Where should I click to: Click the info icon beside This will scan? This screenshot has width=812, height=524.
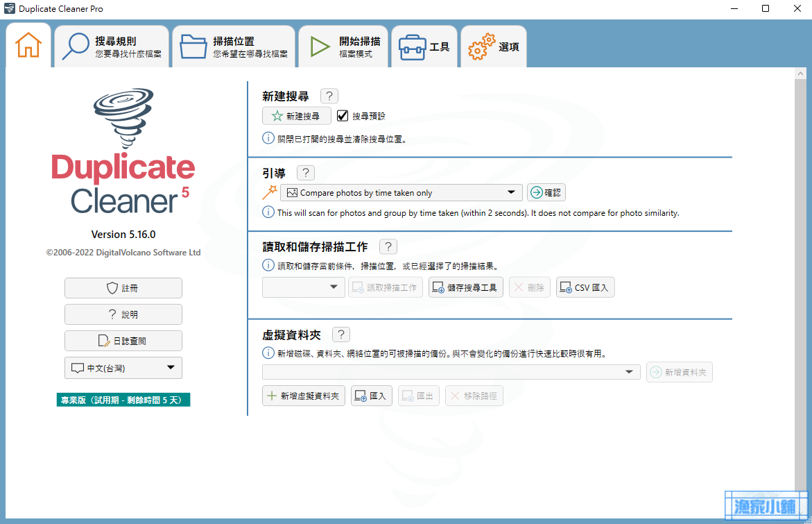(x=268, y=212)
